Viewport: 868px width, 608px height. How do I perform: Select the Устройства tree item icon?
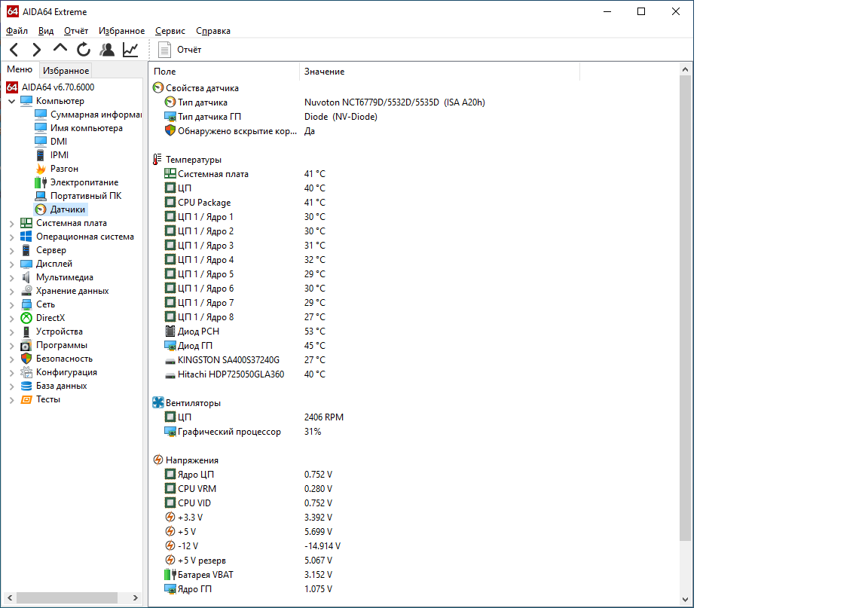[26, 331]
